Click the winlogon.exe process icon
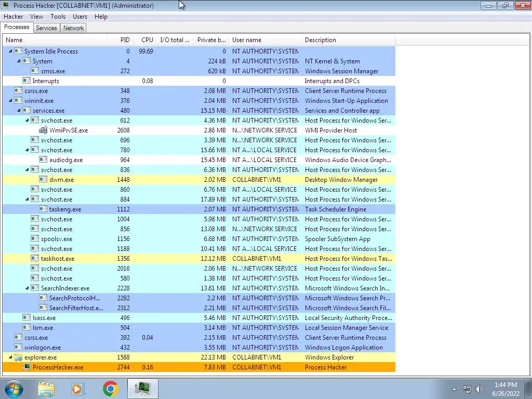Image resolution: width=532 pixels, height=399 pixels. [18, 348]
